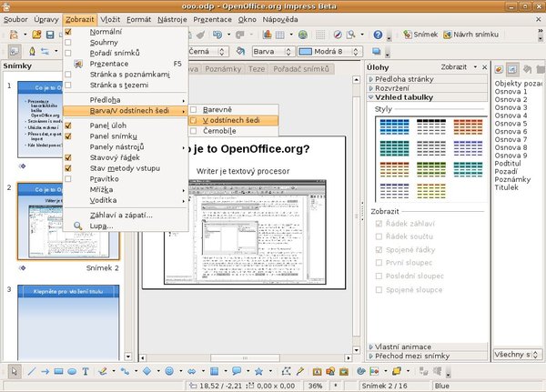Viewport: 546px width, 392px height.
Task: Choose the Line drawing tool
Action: [x=32, y=371]
